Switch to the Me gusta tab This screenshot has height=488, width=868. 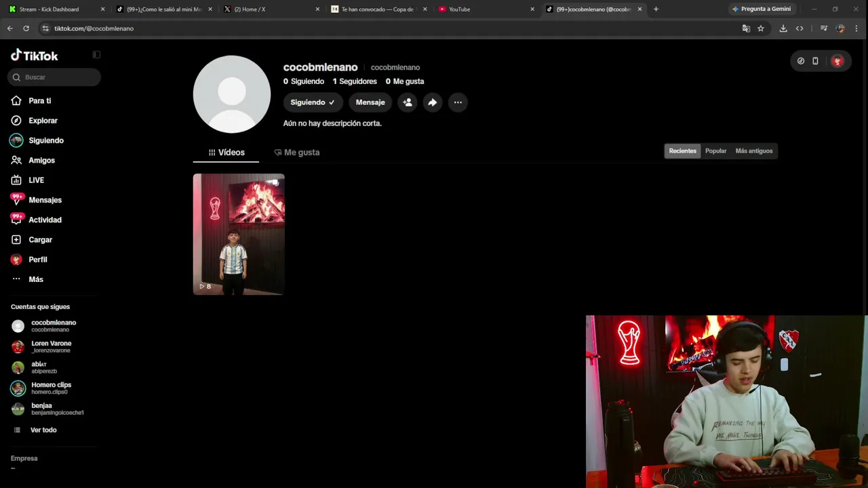click(296, 152)
